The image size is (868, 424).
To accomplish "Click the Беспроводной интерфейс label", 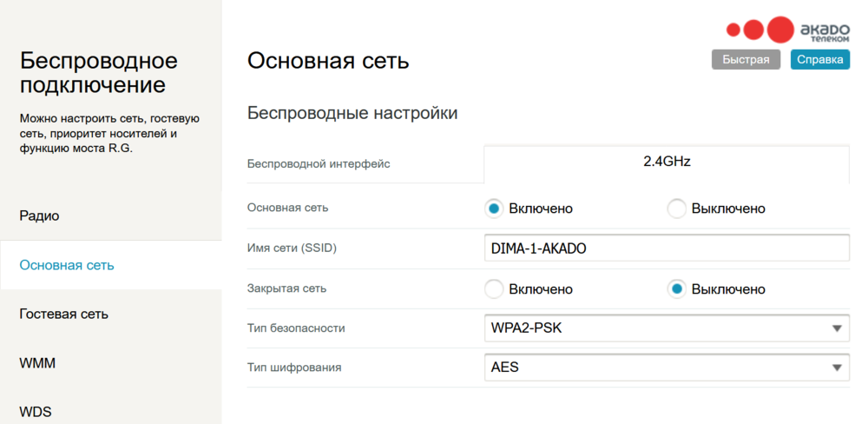I will pyautogui.click(x=319, y=164).
